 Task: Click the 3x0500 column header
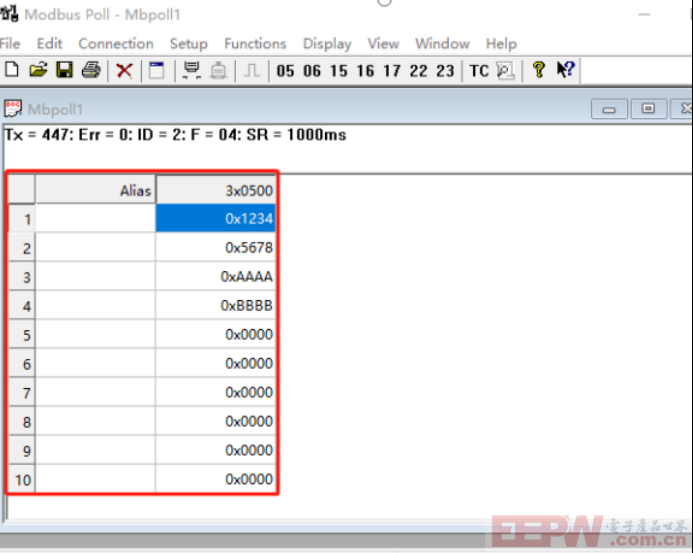click(216, 190)
